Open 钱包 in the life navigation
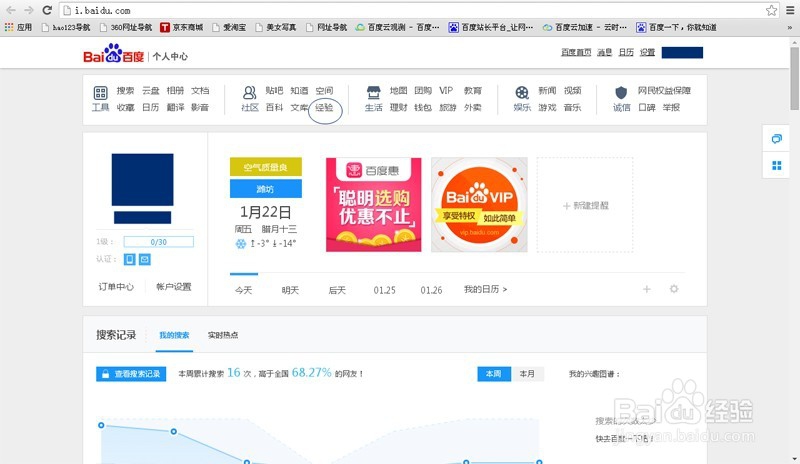This screenshot has height=464, width=800. (422, 107)
